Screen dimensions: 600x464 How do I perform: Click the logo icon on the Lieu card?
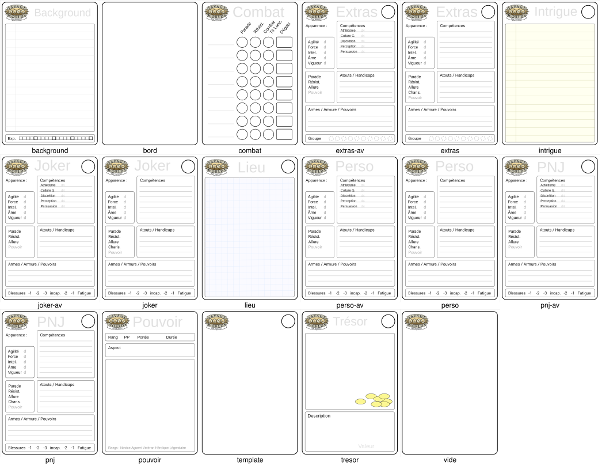[x=217, y=167]
